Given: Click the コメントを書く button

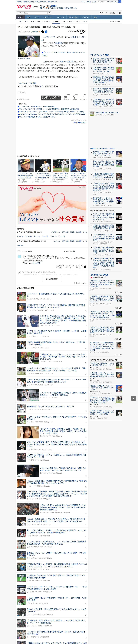Looking at the screenshot, I should point(69,251).
